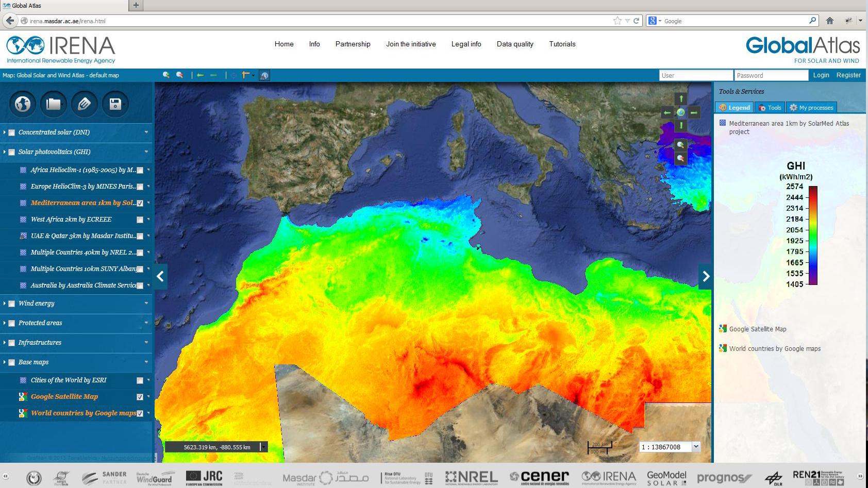This screenshot has height=488, width=868.
Task: Pan map up with the up arrow
Action: click(681, 98)
